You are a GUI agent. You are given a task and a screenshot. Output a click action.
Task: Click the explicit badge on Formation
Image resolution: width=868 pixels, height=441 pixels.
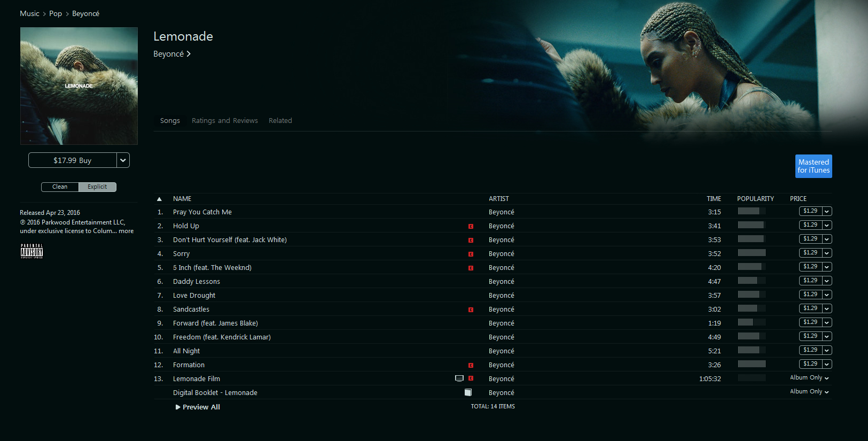coord(471,365)
